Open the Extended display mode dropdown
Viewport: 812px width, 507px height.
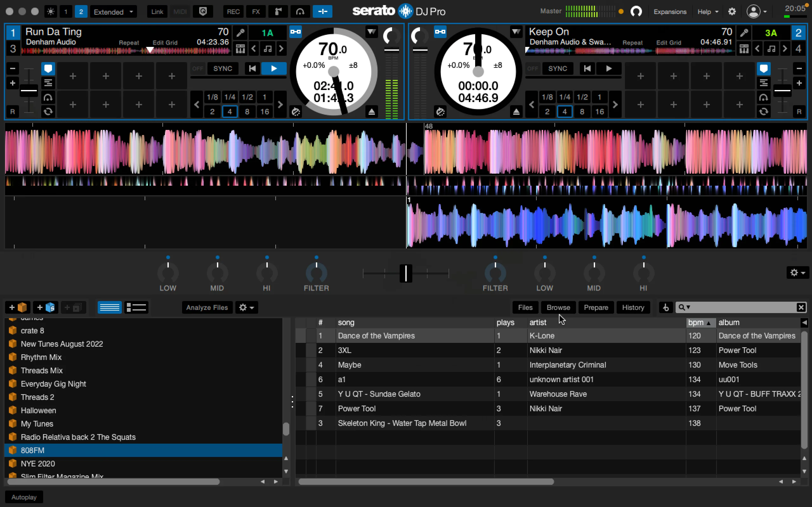114,11
